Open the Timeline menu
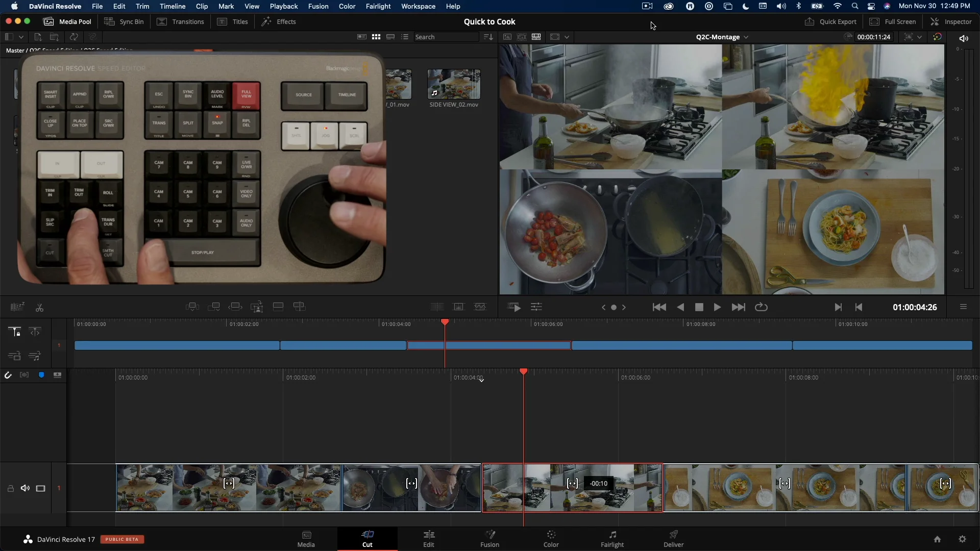This screenshot has height=551, width=980. pyautogui.click(x=173, y=6)
